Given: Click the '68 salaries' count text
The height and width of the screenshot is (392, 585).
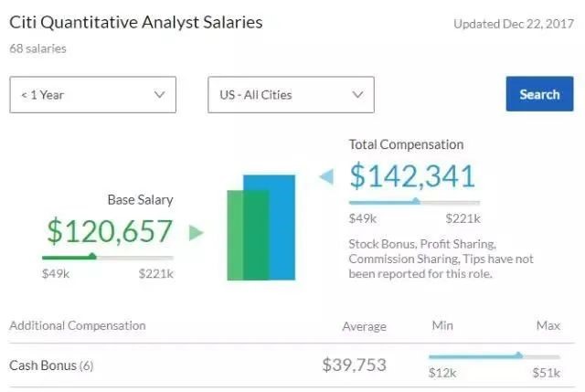Looking at the screenshot, I should (x=37, y=48).
